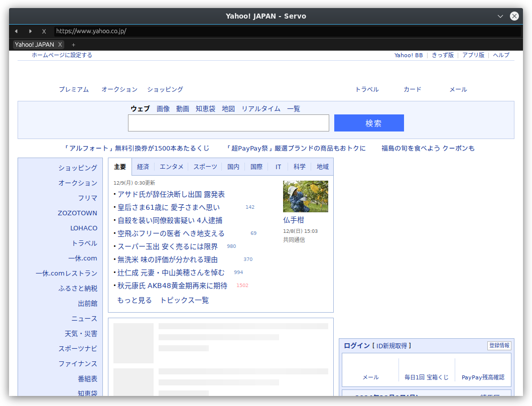Focus the URL address bar

point(287,31)
